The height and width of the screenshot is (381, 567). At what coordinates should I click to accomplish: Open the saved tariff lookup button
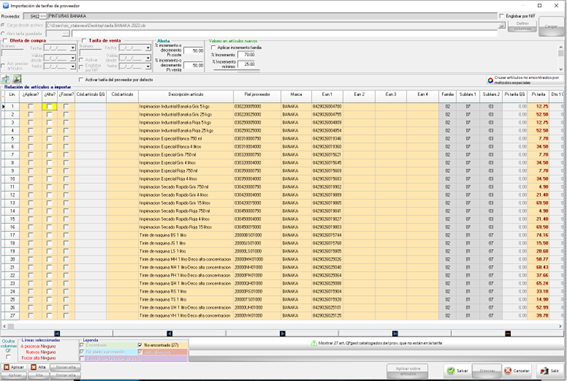click(x=65, y=33)
